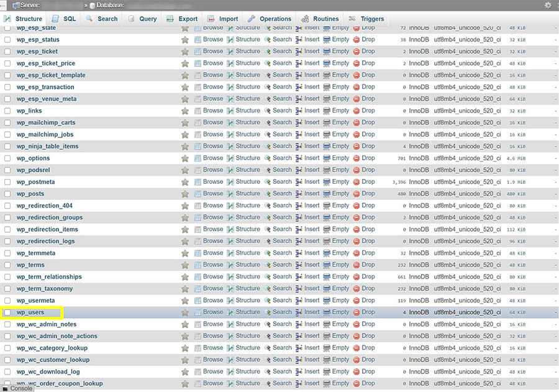This screenshot has height=392, width=559.
Task: Click the Insert icon in wp_esp_transaction row
Action: (299, 88)
